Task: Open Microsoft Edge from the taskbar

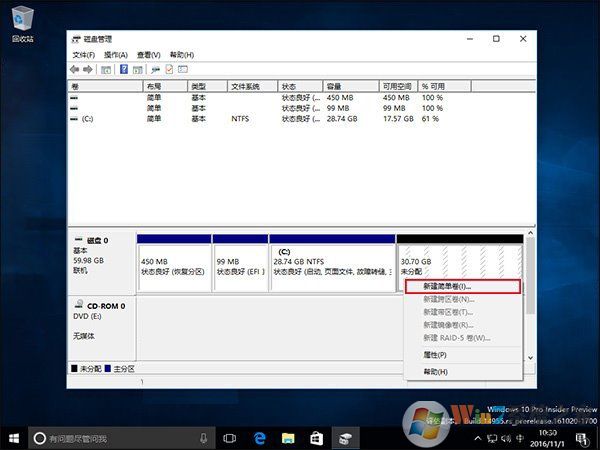Action: point(258,438)
